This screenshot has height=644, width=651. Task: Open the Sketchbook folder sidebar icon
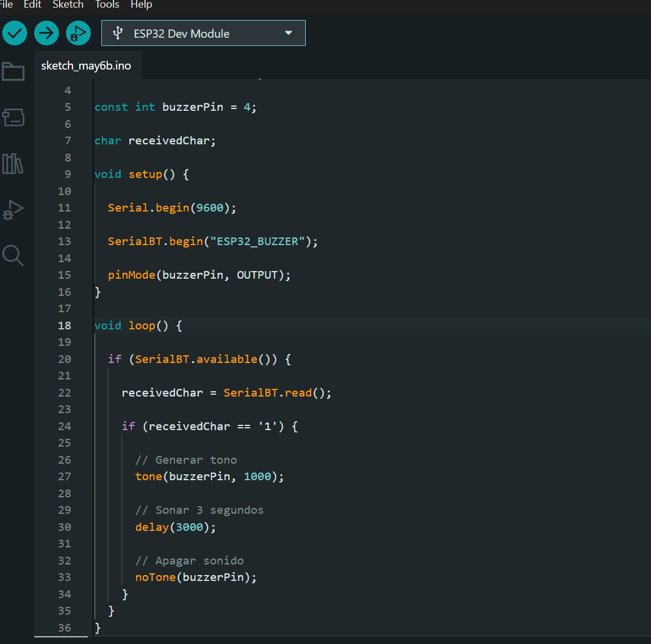coord(14,71)
